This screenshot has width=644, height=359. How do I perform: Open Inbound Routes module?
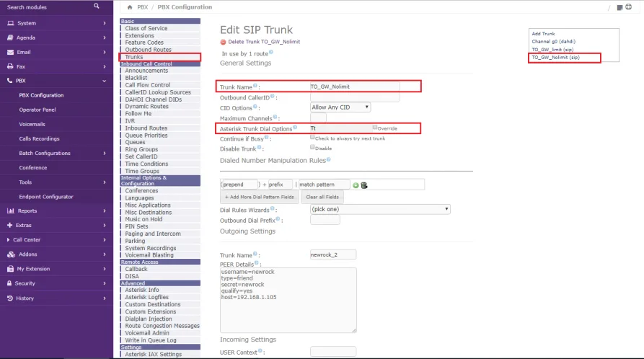146,128
